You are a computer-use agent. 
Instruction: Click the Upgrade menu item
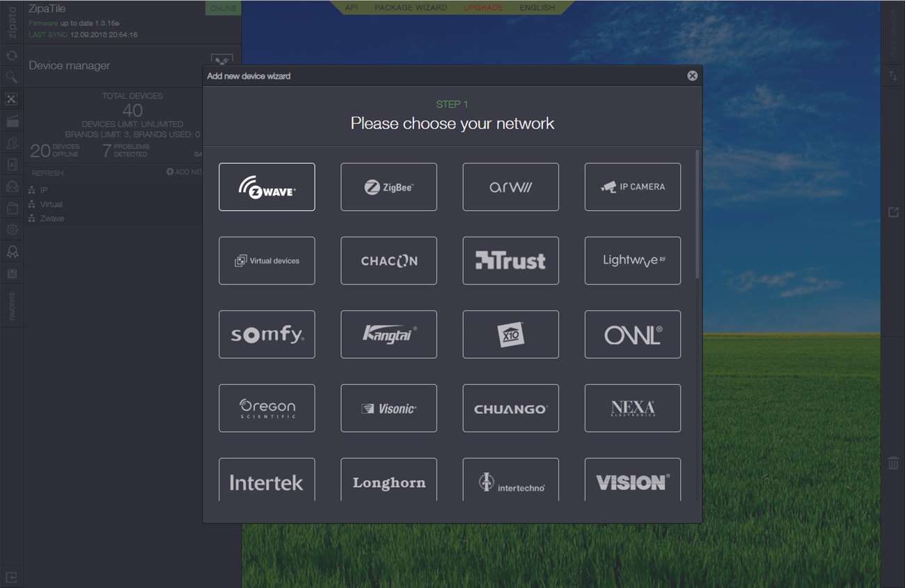(483, 7)
